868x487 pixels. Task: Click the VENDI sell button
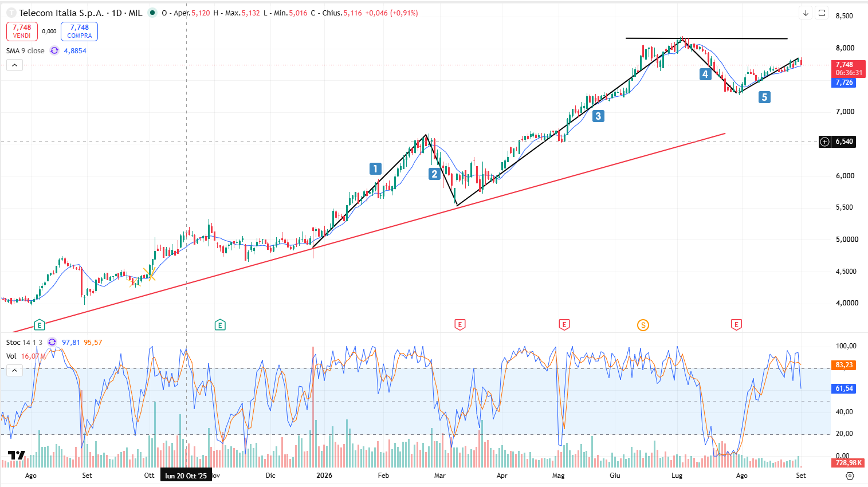pyautogui.click(x=22, y=32)
